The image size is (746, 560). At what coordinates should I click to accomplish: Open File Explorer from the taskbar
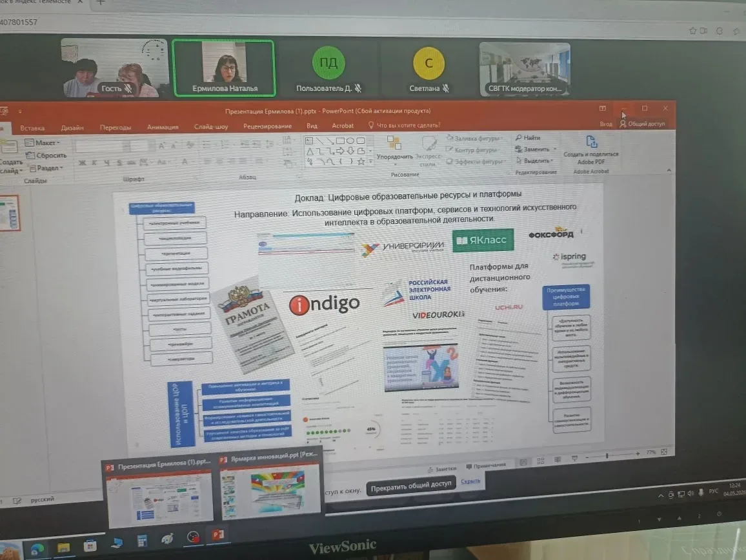pyautogui.click(x=64, y=548)
